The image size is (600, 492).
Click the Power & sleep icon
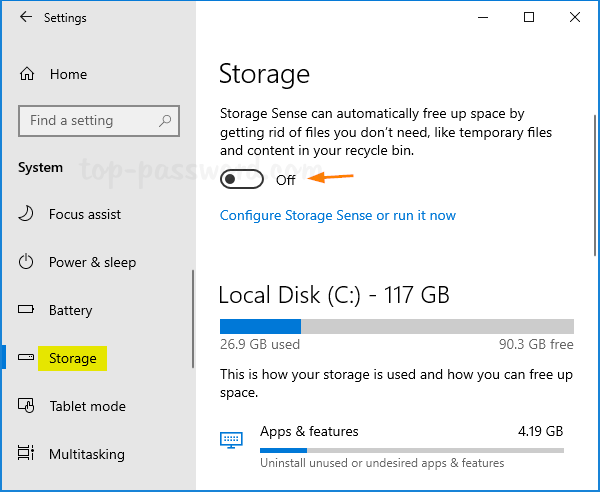[x=27, y=262]
